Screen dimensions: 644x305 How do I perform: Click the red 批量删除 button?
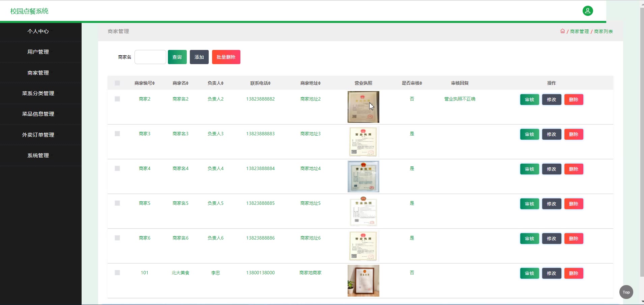click(x=226, y=57)
